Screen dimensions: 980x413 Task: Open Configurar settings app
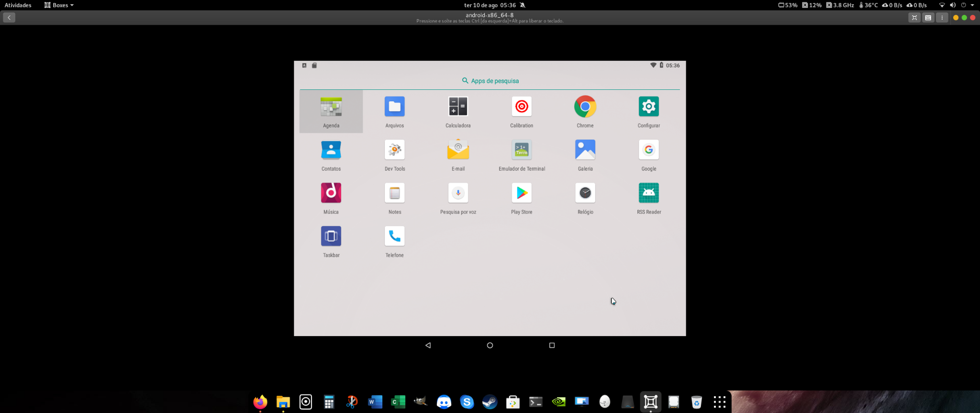coord(649,111)
